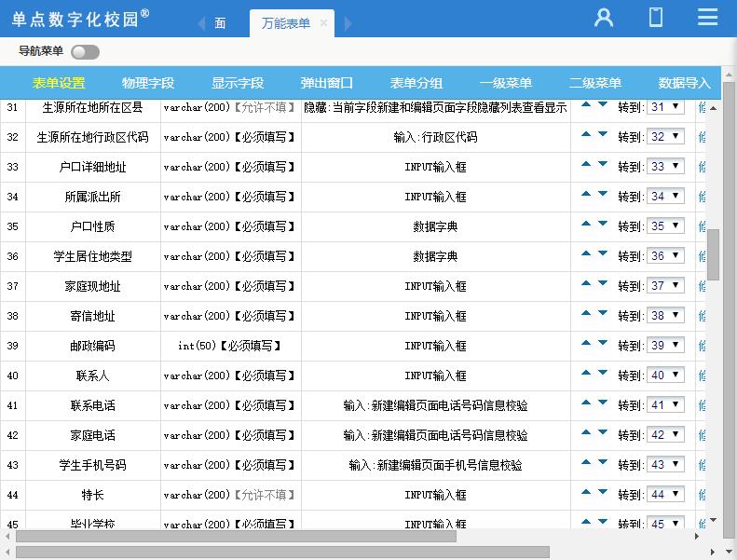737x560 pixels.
Task: Open the 弹出窗口 menu
Action: click(327, 83)
